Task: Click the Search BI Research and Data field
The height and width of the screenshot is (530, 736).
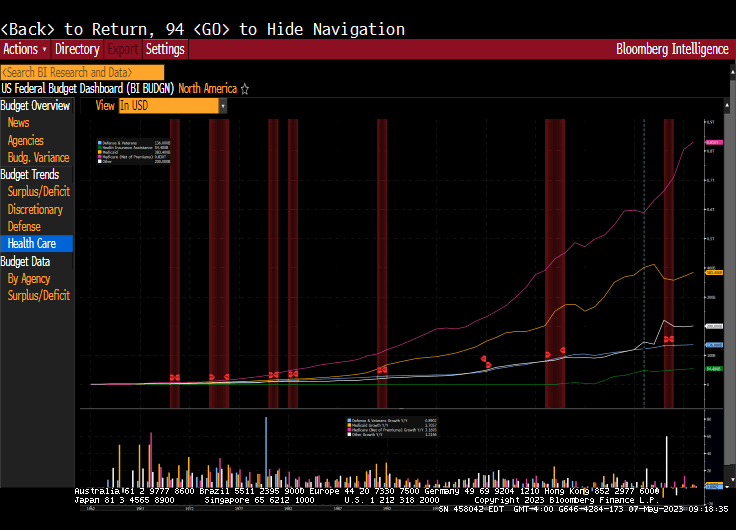Action: click(82, 72)
